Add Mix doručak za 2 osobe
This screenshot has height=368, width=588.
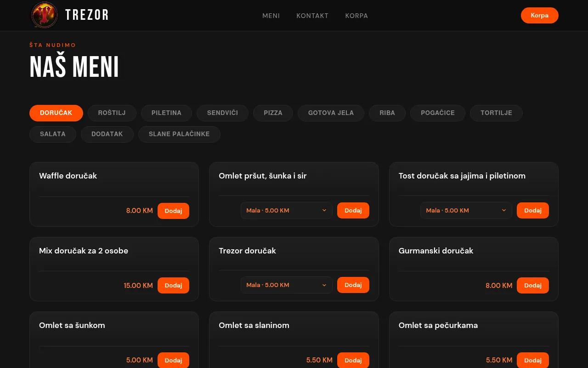click(173, 285)
